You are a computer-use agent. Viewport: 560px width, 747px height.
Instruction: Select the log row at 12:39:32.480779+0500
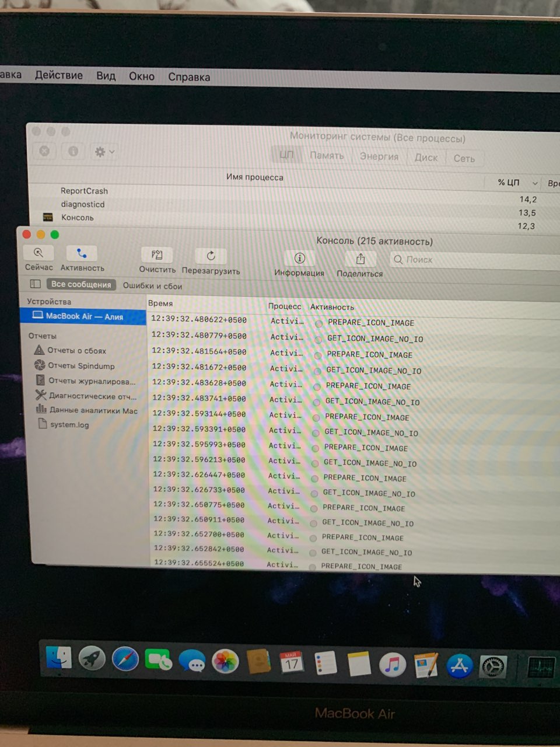click(x=353, y=337)
